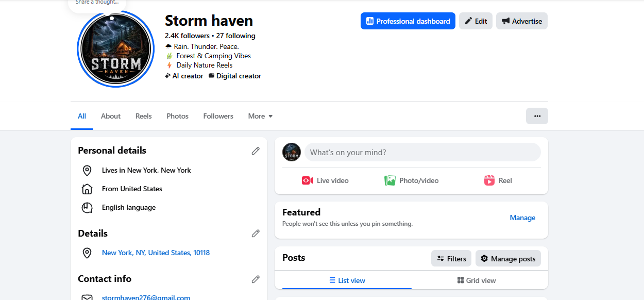The width and height of the screenshot is (644, 300).
Task: Open the three-dot profile options menu
Action: click(x=537, y=116)
